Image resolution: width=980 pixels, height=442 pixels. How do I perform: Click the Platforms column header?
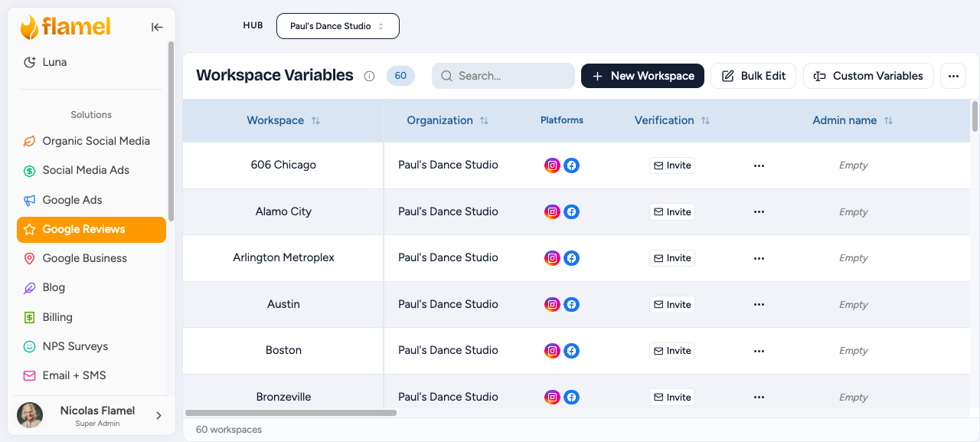pos(562,120)
